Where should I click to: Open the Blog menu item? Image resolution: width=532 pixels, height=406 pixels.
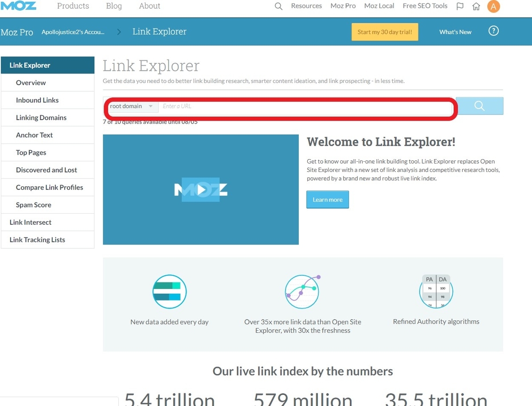114,6
